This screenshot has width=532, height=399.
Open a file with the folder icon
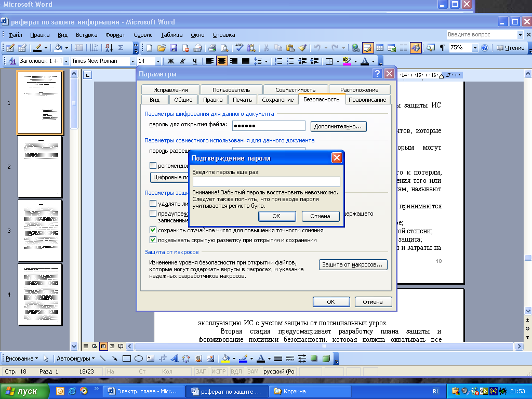point(162,48)
